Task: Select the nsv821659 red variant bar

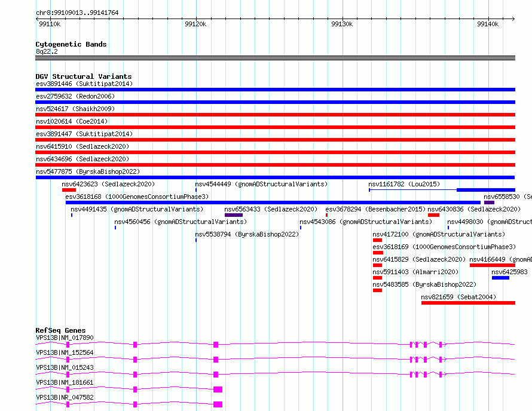Action: [468, 303]
